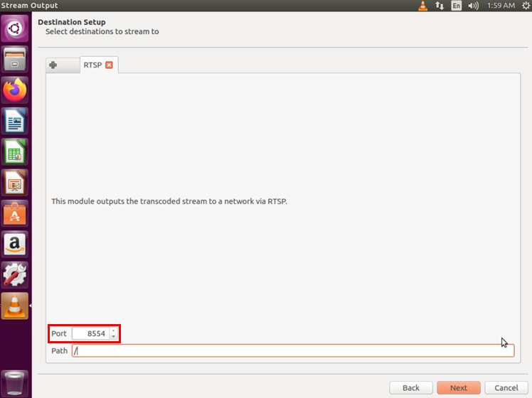
Task: Decrease the Port value with down arrow
Action: [x=114, y=336]
